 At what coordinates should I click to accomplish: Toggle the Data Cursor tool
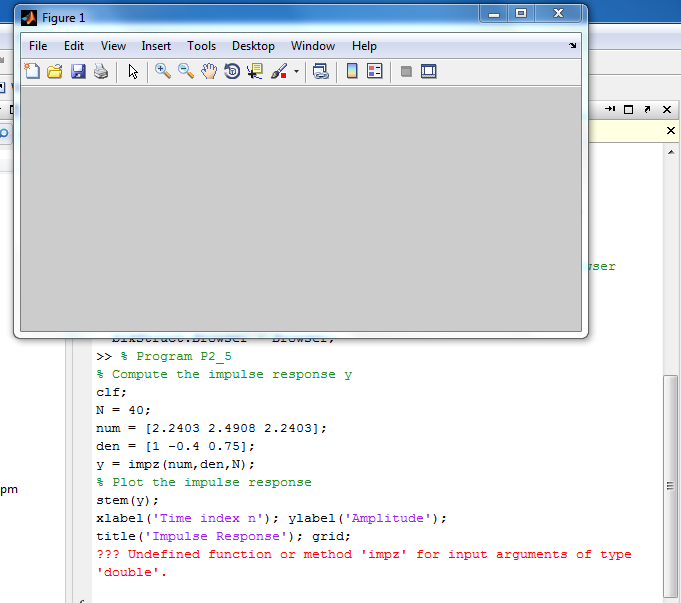(255, 72)
